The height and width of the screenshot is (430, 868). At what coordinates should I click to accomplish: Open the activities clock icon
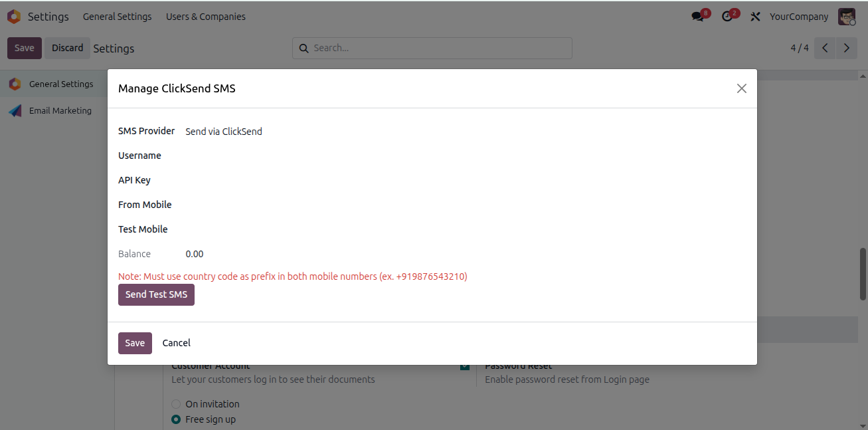(729, 17)
